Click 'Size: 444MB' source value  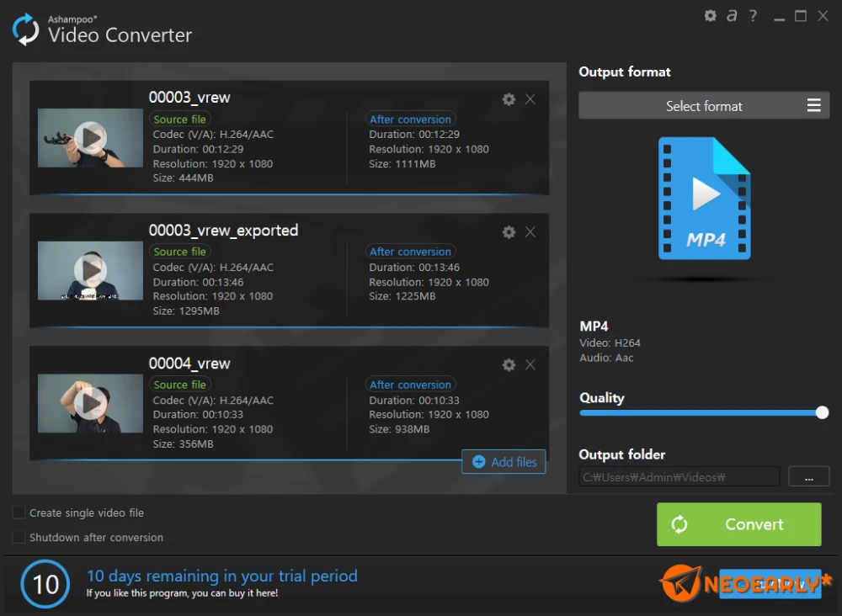(183, 178)
